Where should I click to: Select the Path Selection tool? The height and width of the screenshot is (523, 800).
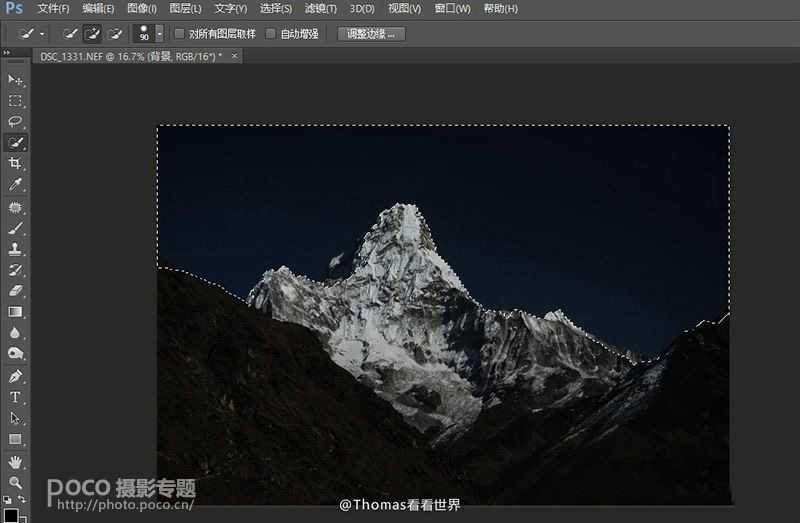pyautogui.click(x=15, y=418)
